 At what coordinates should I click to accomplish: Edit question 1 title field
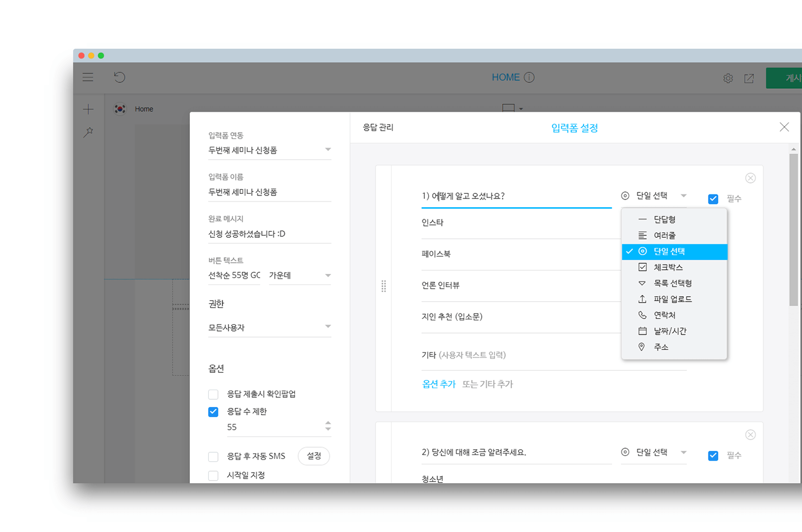(516, 196)
